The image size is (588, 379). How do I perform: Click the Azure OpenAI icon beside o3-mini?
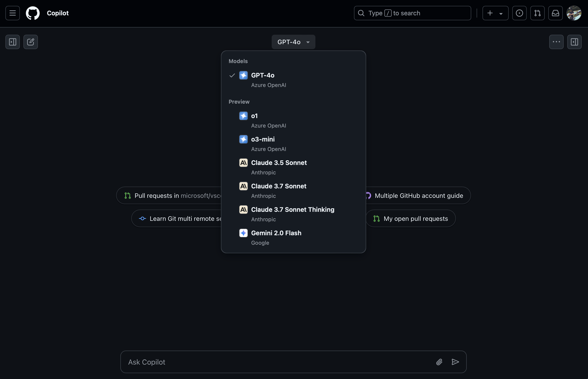click(x=243, y=139)
